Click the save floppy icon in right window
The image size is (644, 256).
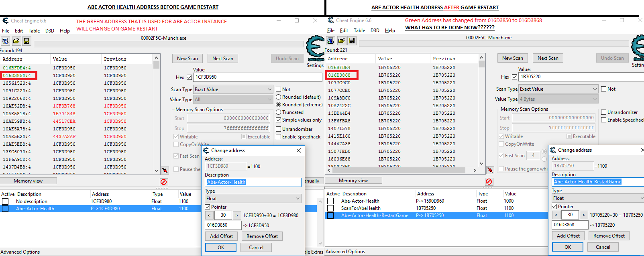(352, 41)
